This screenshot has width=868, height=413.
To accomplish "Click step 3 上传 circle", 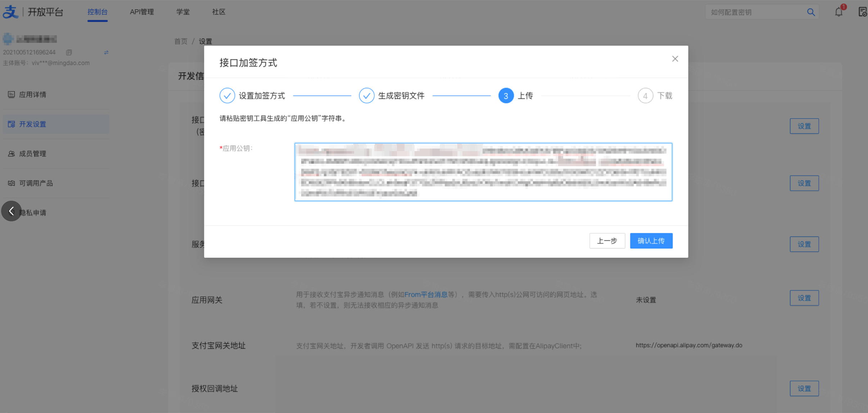I will tap(506, 96).
